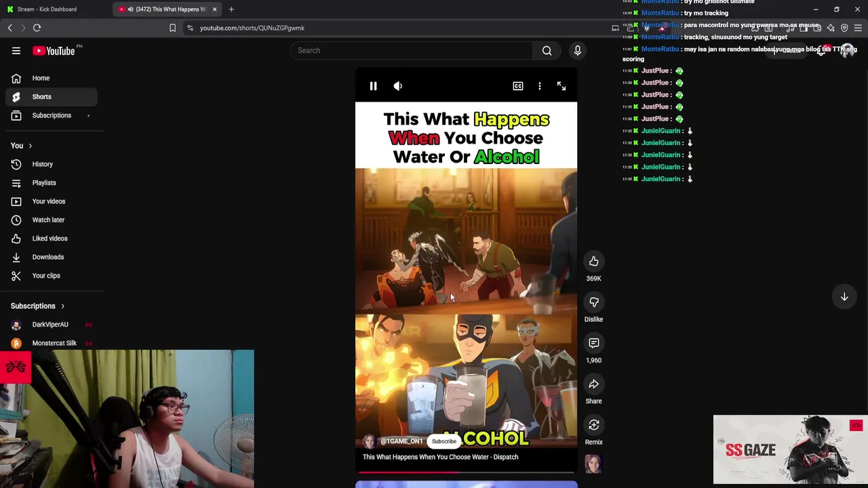Close the YouTube Shorts browser tab

pyautogui.click(x=214, y=9)
